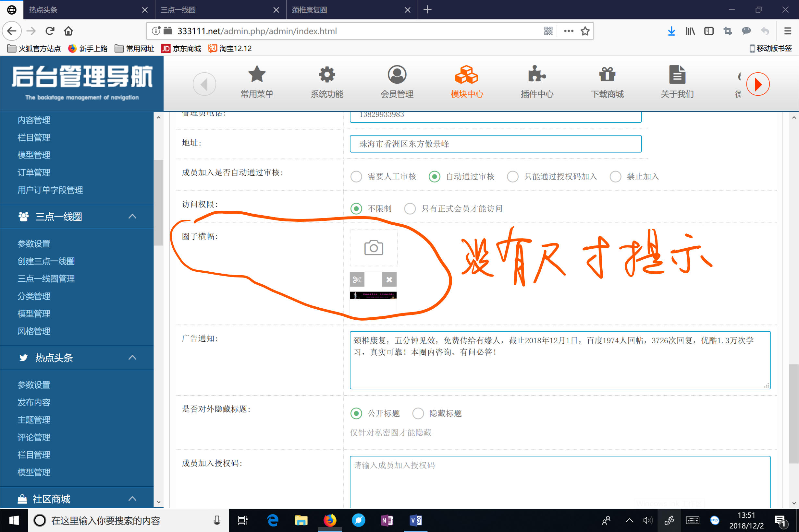
Task: Open 风格管理 sidebar link
Action: coord(34,331)
